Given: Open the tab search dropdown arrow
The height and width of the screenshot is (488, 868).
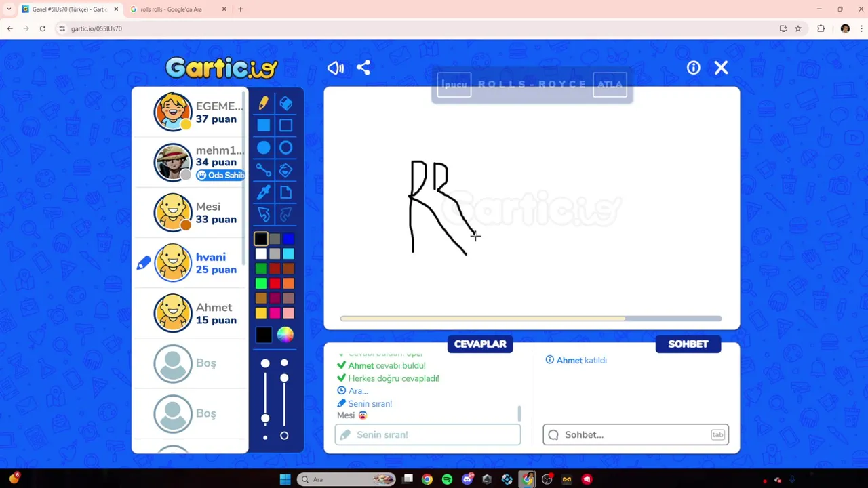Looking at the screenshot, I should (x=9, y=9).
